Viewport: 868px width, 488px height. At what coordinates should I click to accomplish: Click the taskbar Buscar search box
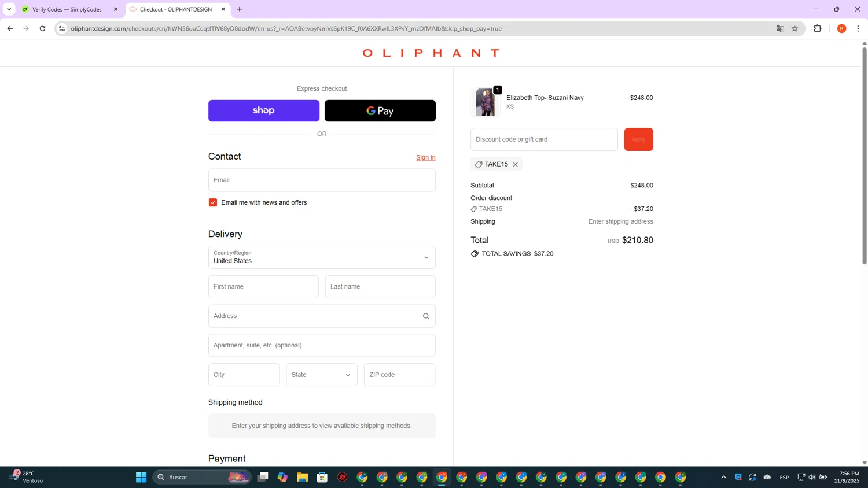point(202,477)
